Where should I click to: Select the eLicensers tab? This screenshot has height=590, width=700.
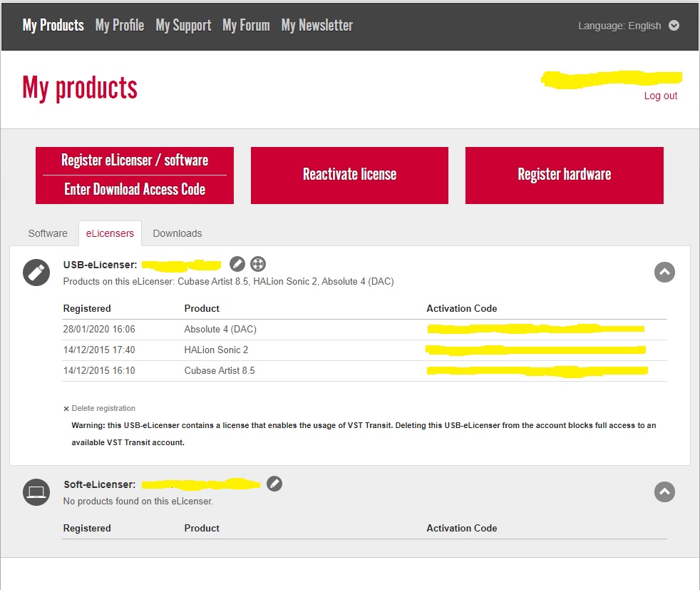point(110,233)
